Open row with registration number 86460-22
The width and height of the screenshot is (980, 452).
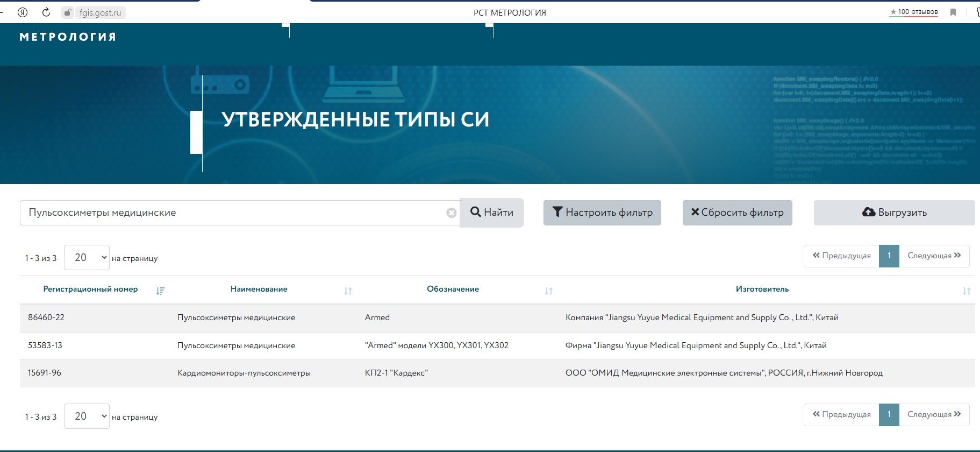coord(46,317)
